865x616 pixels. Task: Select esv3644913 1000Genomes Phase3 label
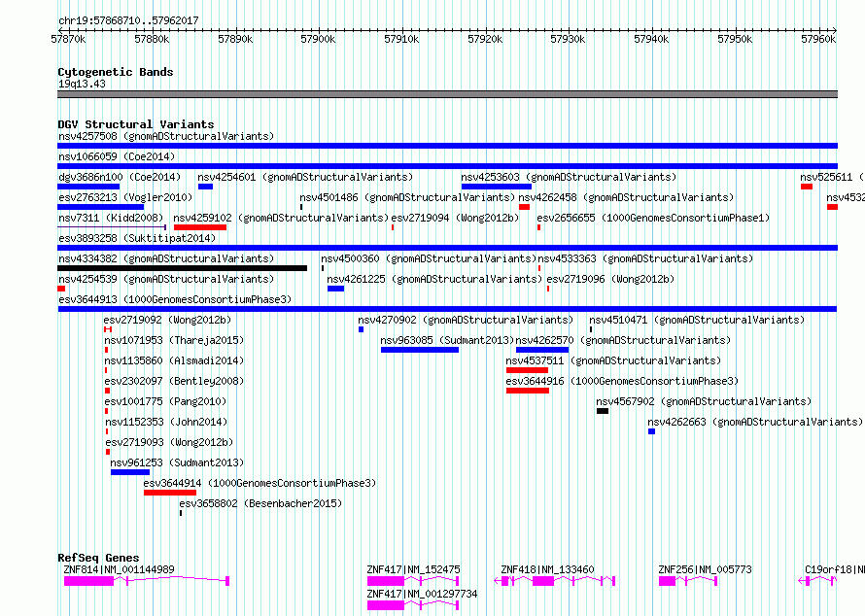(x=175, y=299)
